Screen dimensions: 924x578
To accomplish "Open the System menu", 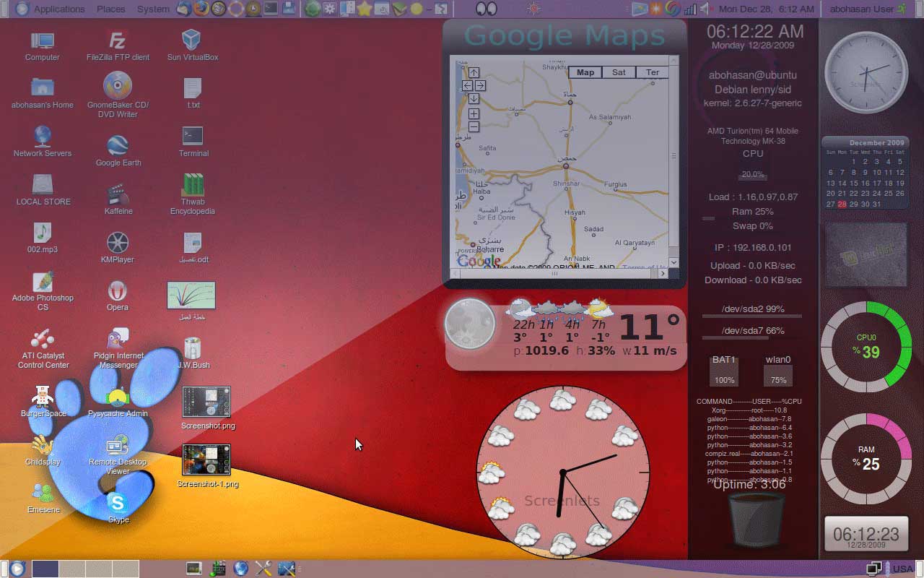I will point(153,9).
